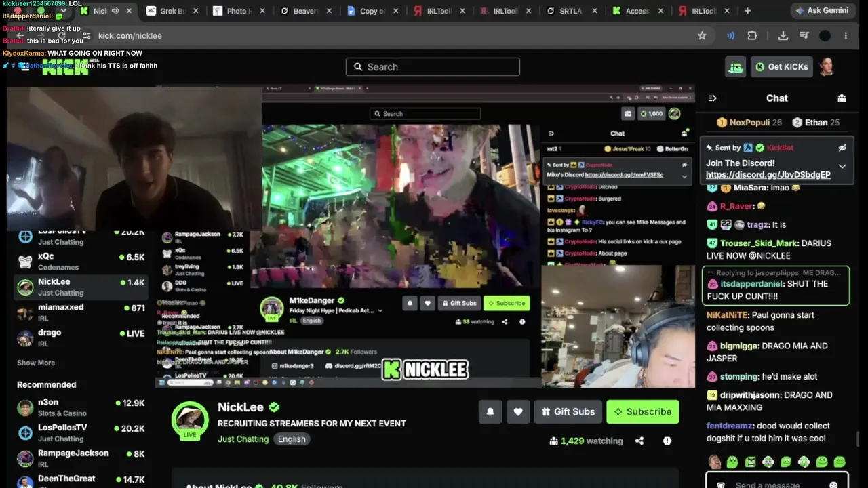The width and height of the screenshot is (868, 488).
Task: Open the DeenTheGreat recommended channel
Action: click(x=81, y=483)
